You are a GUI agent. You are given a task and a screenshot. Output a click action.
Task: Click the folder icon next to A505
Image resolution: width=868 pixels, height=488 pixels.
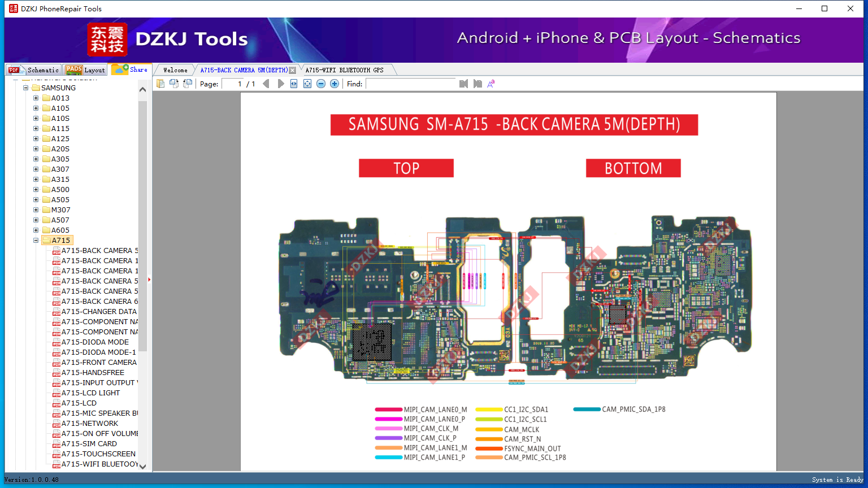46,200
